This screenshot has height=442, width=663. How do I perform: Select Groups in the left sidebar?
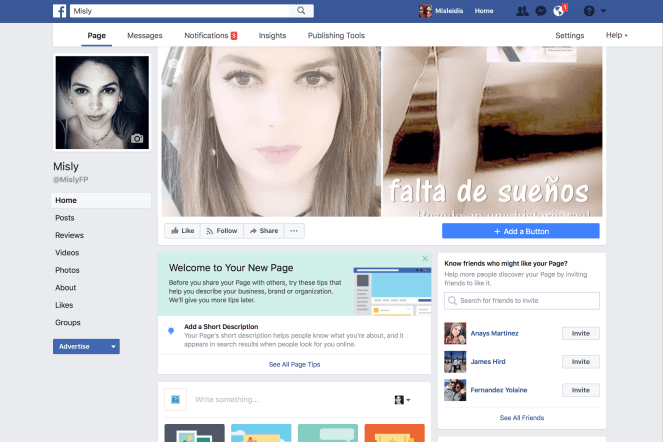coord(68,322)
